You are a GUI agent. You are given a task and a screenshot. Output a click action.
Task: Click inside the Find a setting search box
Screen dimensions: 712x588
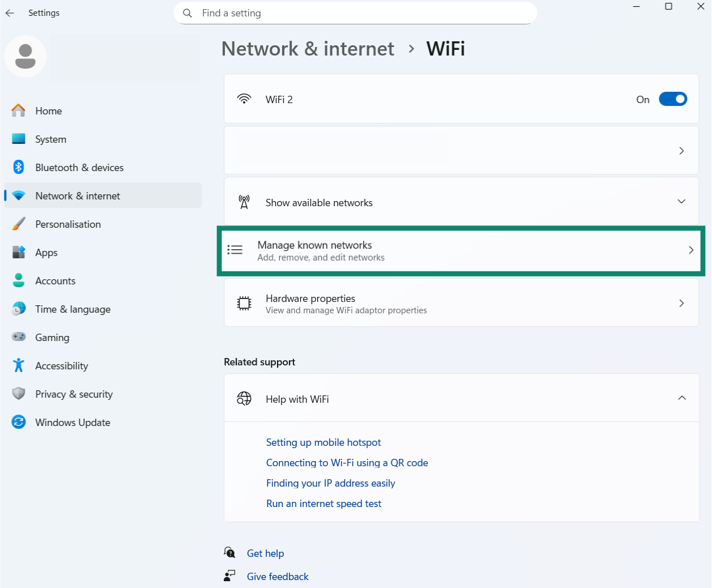(355, 12)
